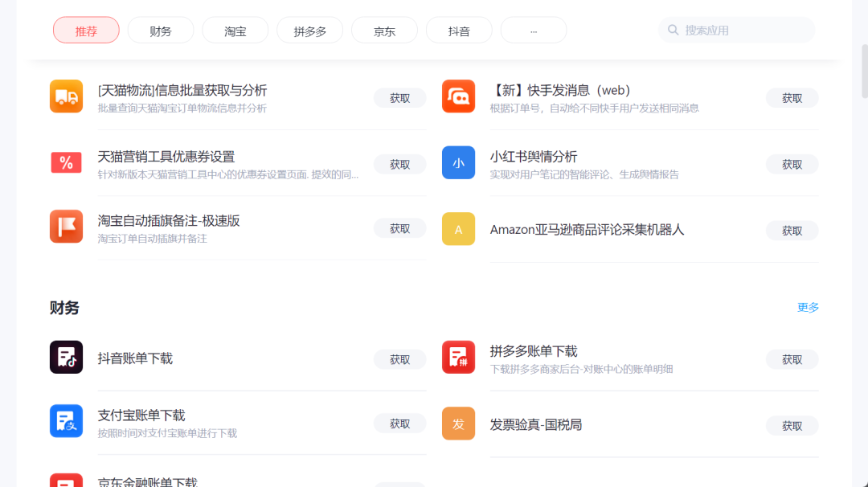Get the 快手发消息 (web) app

tap(792, 98)
